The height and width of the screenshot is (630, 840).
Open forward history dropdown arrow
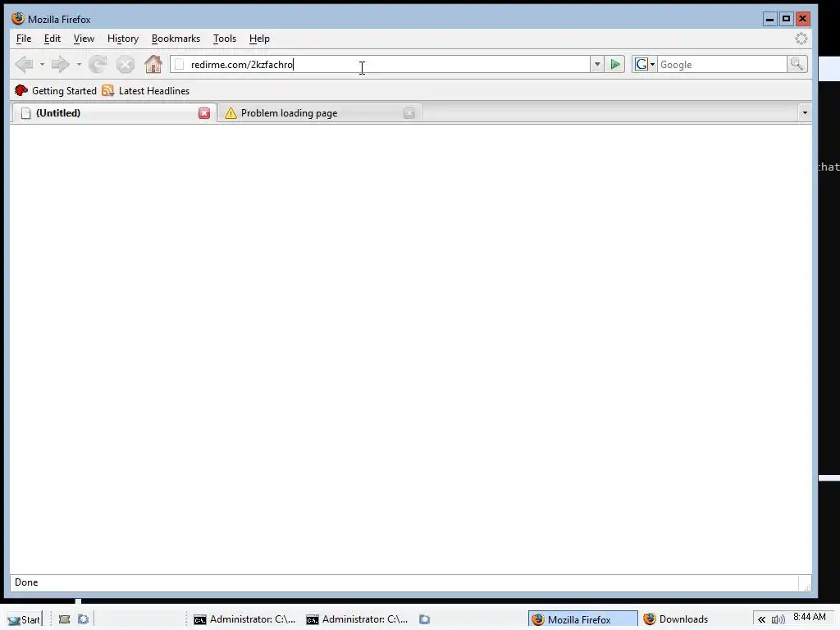pyautogui.click(x=79, y=65)
